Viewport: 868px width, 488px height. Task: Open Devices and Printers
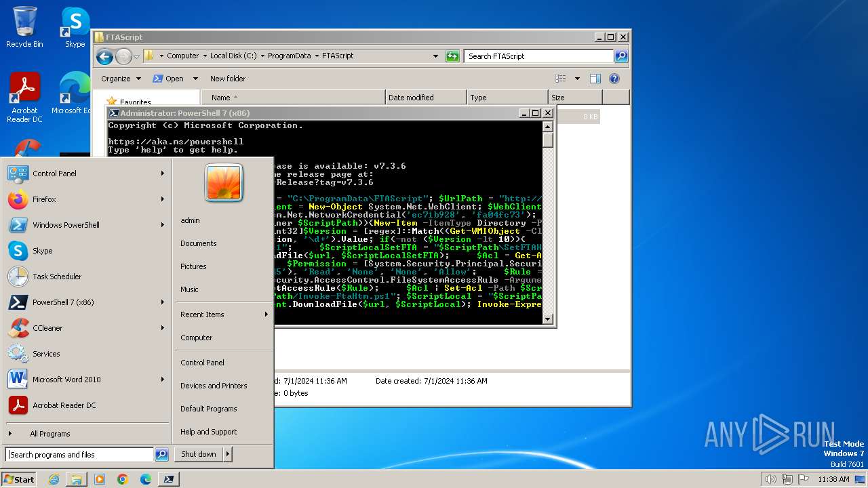click(214, 386)
